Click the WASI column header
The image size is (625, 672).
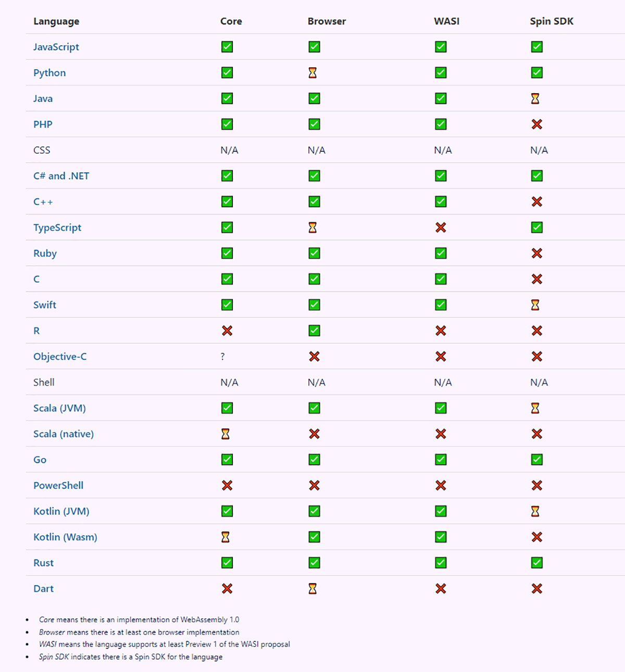pos(446,21)
